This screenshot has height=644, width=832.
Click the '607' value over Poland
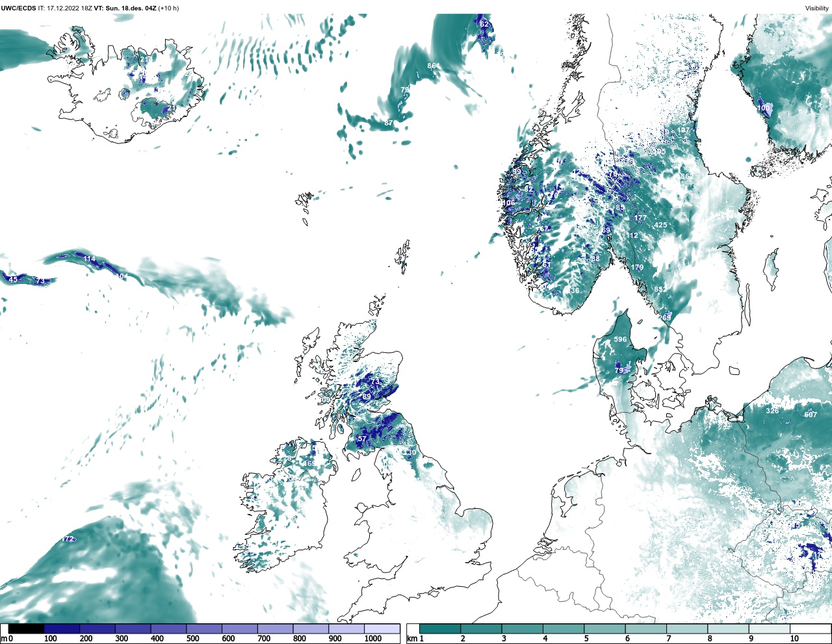point(811,415)
